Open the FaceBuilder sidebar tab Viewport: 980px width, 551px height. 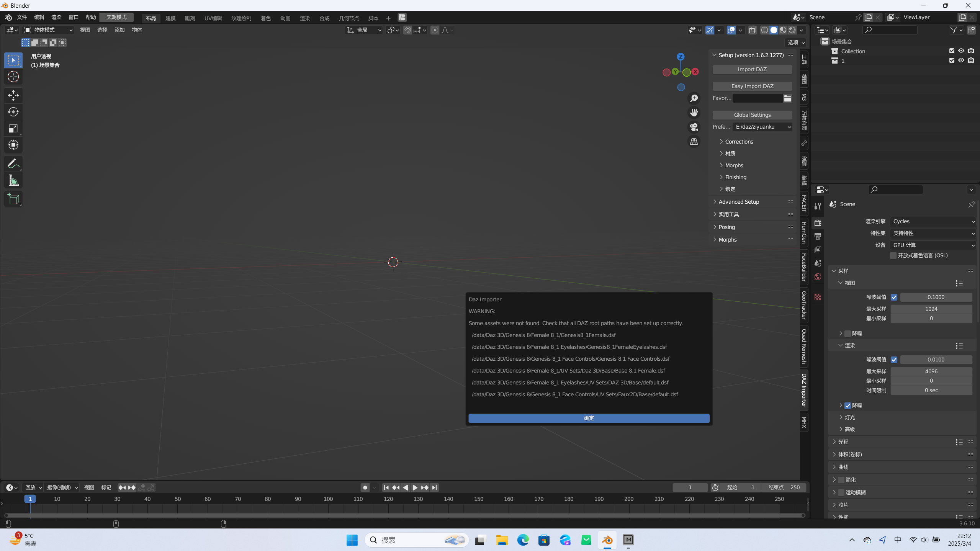[x=804, y=267]
